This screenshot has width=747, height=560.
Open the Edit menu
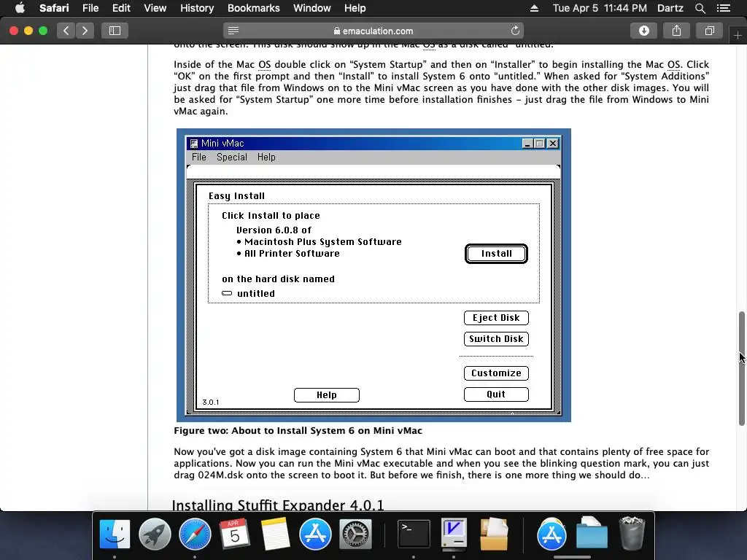(121, 8)
